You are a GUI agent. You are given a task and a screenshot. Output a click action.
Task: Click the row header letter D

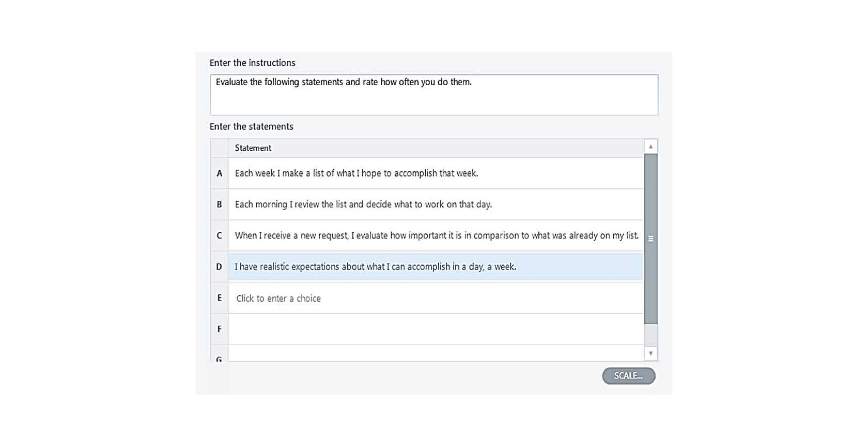click(219, 267)
